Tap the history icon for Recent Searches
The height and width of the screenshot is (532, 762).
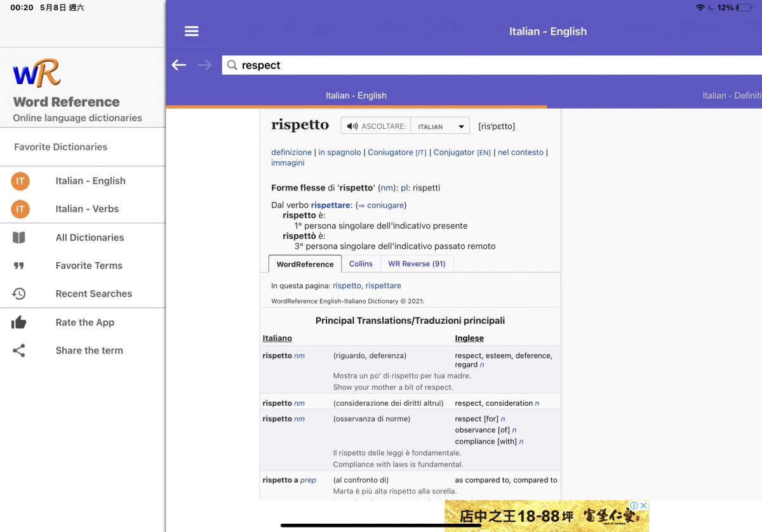pos(19,294)
